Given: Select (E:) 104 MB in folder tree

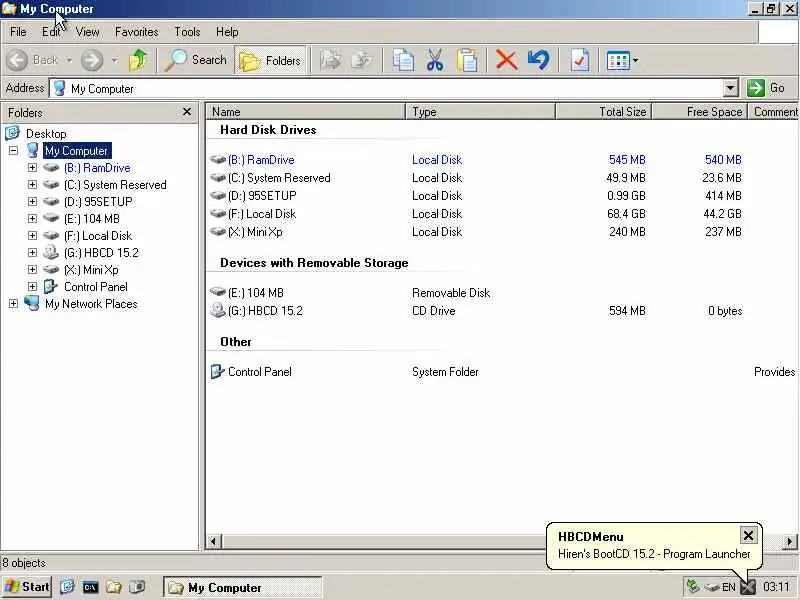Looking at the screenshot, I should (92, 218).
